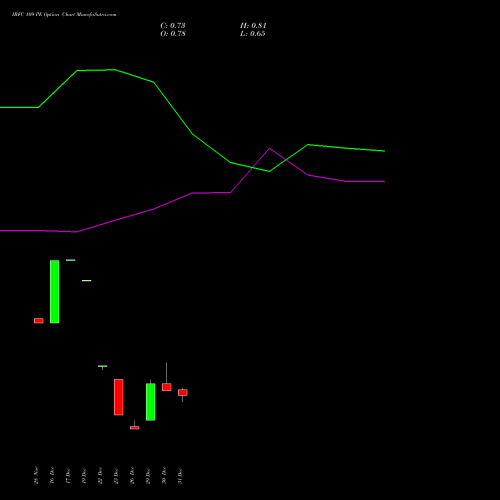Click the open value O: 0.78
Viewport: 500px width, 500px height.
point(173,34)
